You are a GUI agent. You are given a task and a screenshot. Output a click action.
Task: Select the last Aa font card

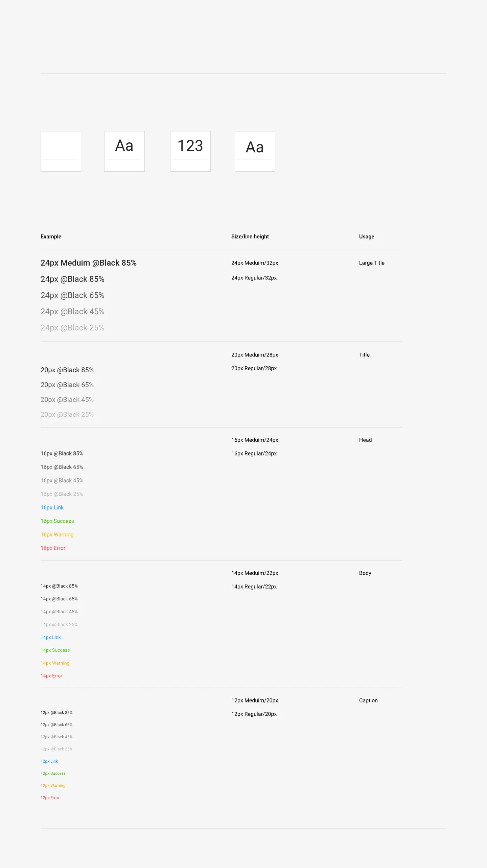pos(255,151)
